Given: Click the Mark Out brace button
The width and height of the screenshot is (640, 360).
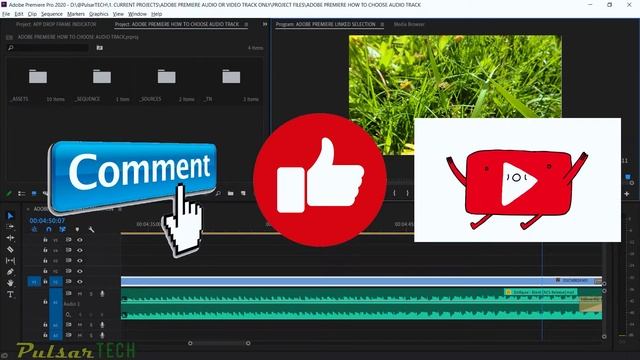Looking at the screenshot, I should coord(407,193).
